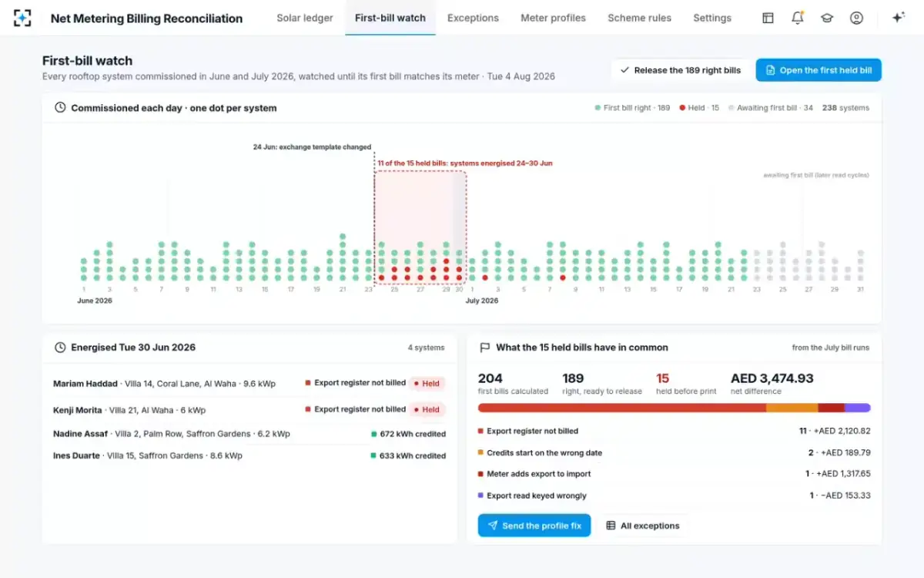Screen dimensions: 924x578
Task: Open the layout panel icon
Action: [x=768, y=18]
